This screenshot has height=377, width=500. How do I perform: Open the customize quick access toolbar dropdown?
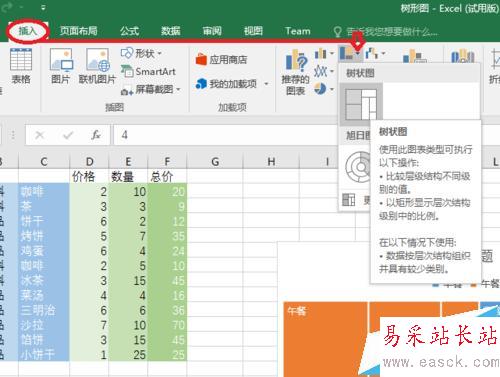click(x=43, y=7)
